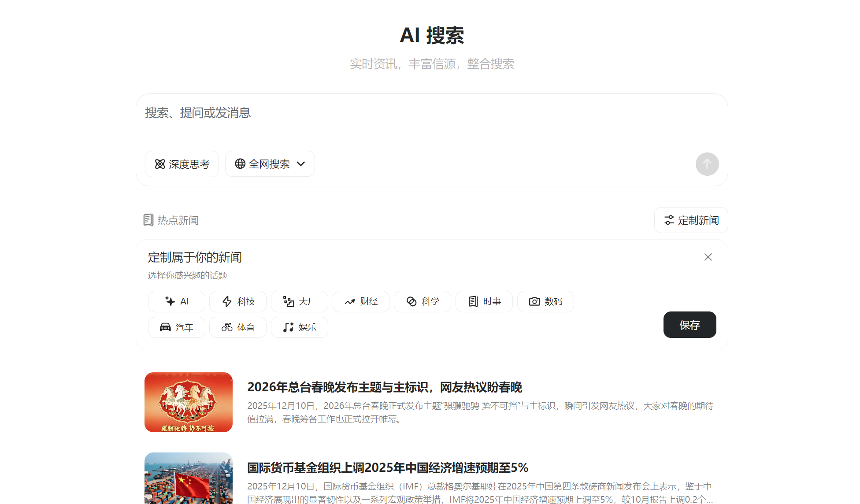Open the IMF China growth forecast headline

[388, 468]
